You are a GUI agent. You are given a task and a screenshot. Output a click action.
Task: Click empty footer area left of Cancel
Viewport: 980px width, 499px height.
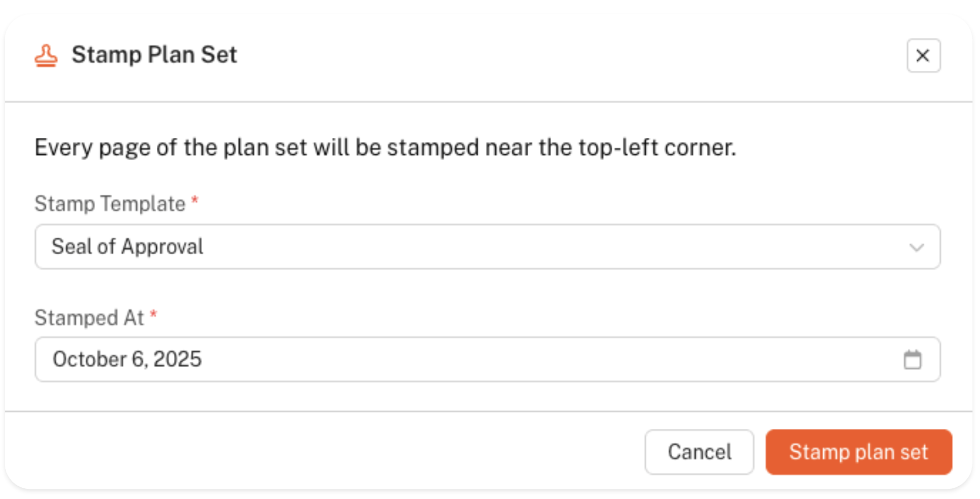tap(319, 452)
